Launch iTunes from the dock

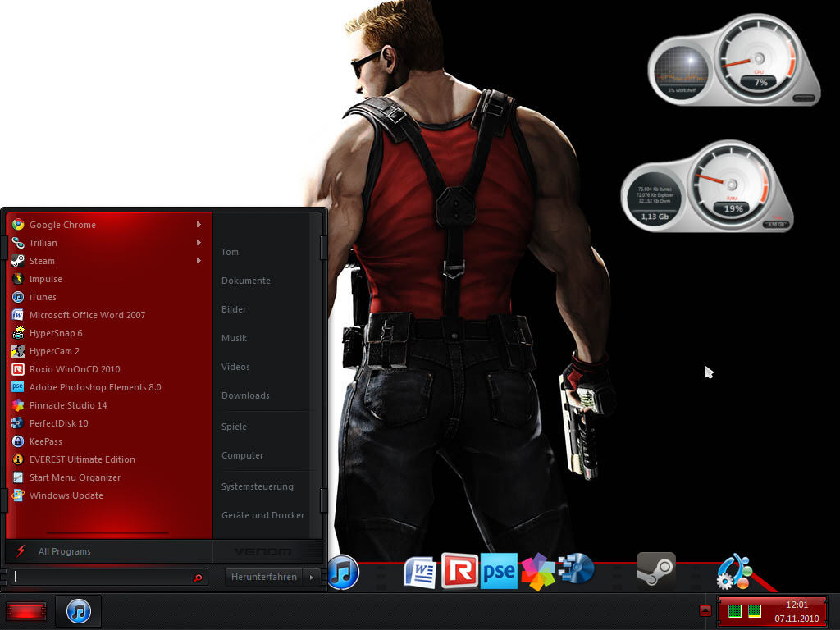point(343,572)
